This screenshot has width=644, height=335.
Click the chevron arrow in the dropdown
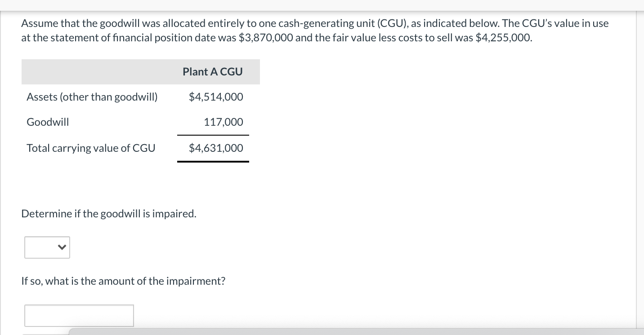click(x=63, y=247)
